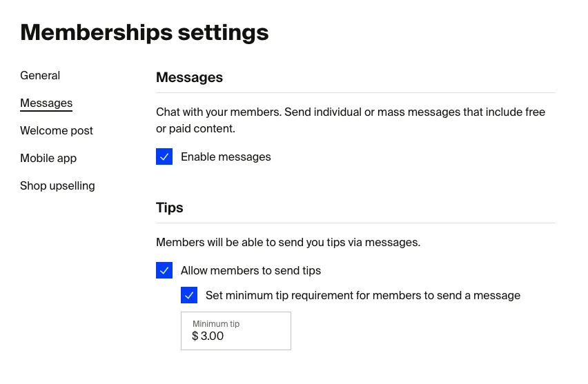Click the small "Minimum tip" field label
Screen dimensions: 588x384
216,324
